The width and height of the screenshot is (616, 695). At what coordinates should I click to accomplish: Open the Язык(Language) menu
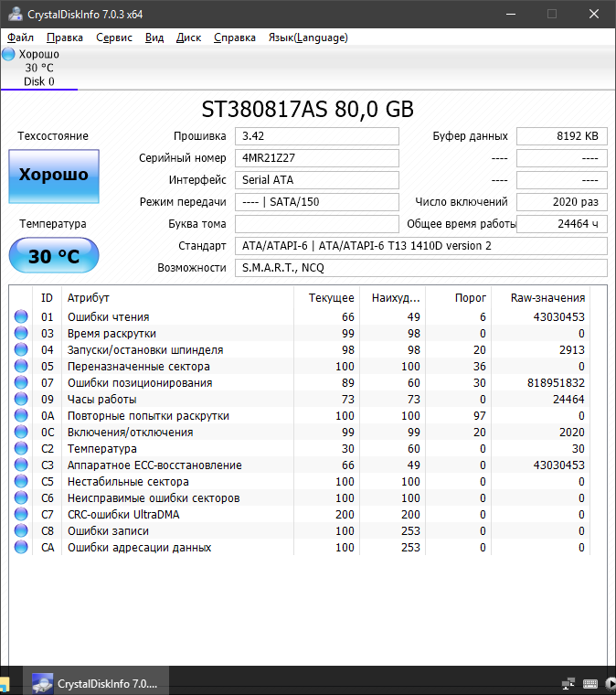[x=308, y=37]
